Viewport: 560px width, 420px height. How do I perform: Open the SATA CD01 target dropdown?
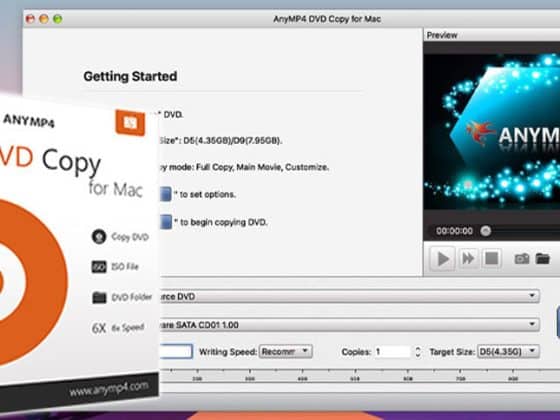[x=349, y=325]
